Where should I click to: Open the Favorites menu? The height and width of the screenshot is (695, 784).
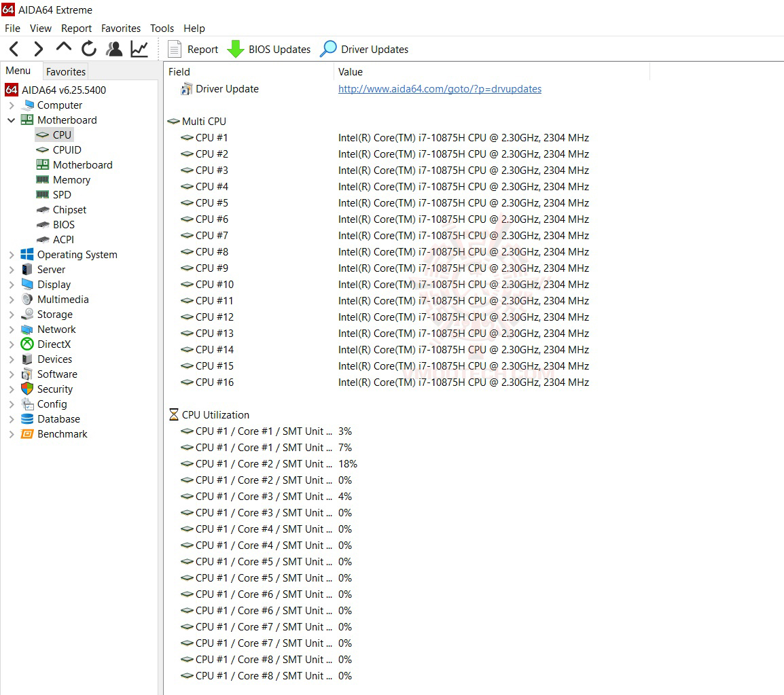[120, 28]
